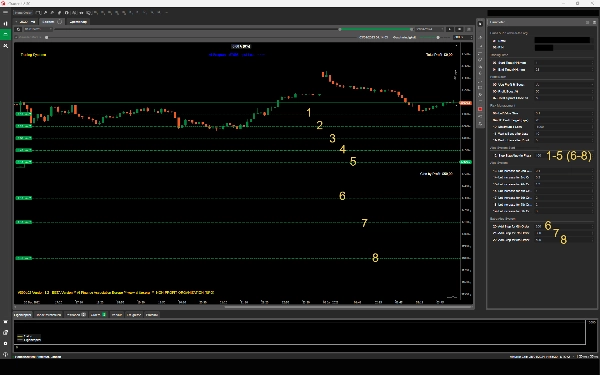Select the highlighted green Automate sidebar icon

(x=5, y=34)
